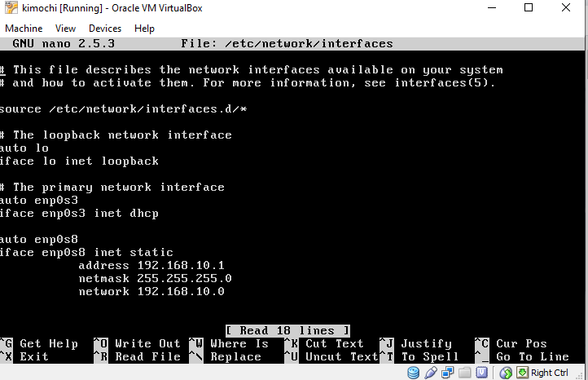The width and height of the screenshot is (588, 380).
Task: Click the 'address 192.168.10.1' line
Action: click(x=151, y=266)
